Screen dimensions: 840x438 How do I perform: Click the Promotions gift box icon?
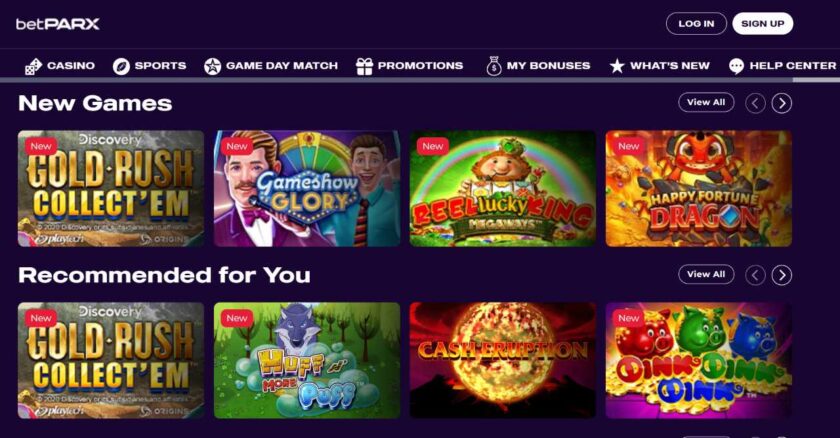point(364,66)
